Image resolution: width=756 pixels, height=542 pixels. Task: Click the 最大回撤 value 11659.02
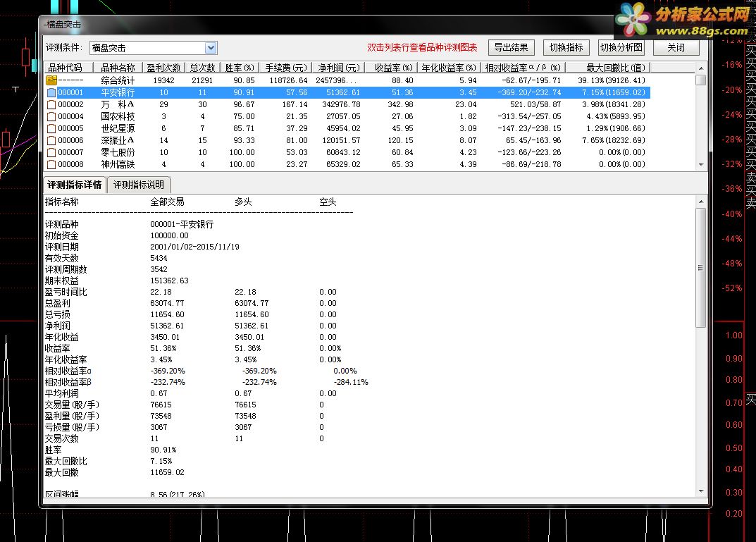pyautogui.click(x=167, y=472)
